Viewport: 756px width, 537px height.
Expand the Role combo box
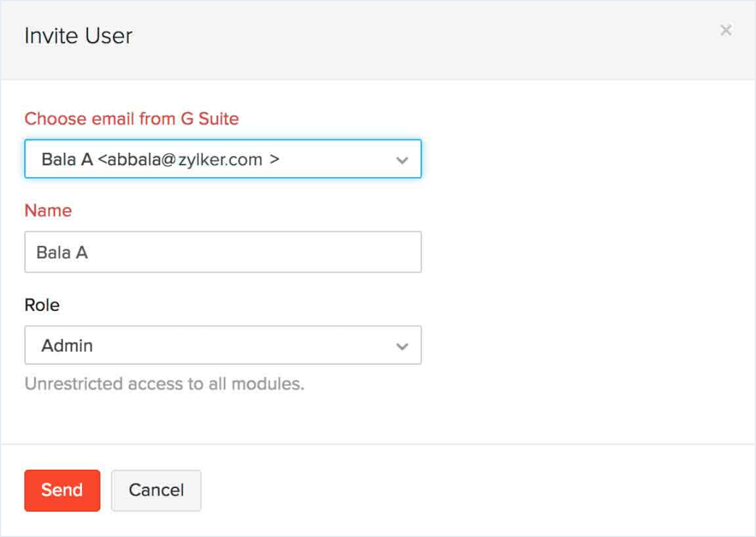[x=223, y=345]
